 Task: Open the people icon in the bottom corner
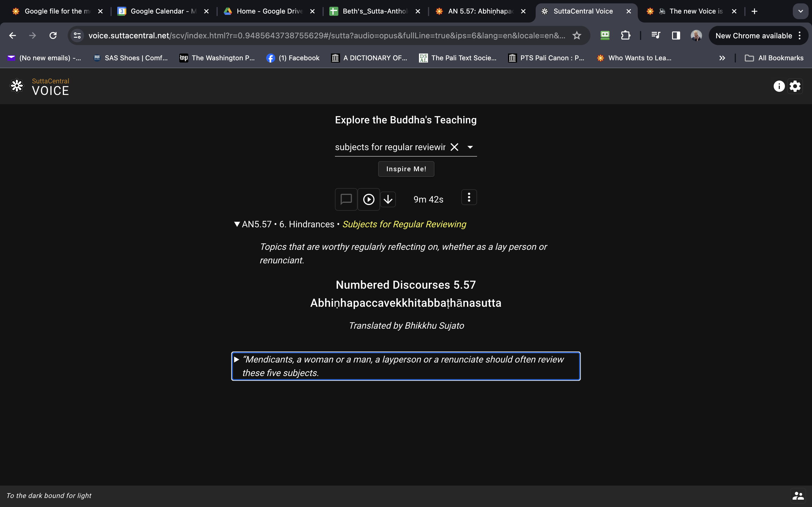coord(798,495)
